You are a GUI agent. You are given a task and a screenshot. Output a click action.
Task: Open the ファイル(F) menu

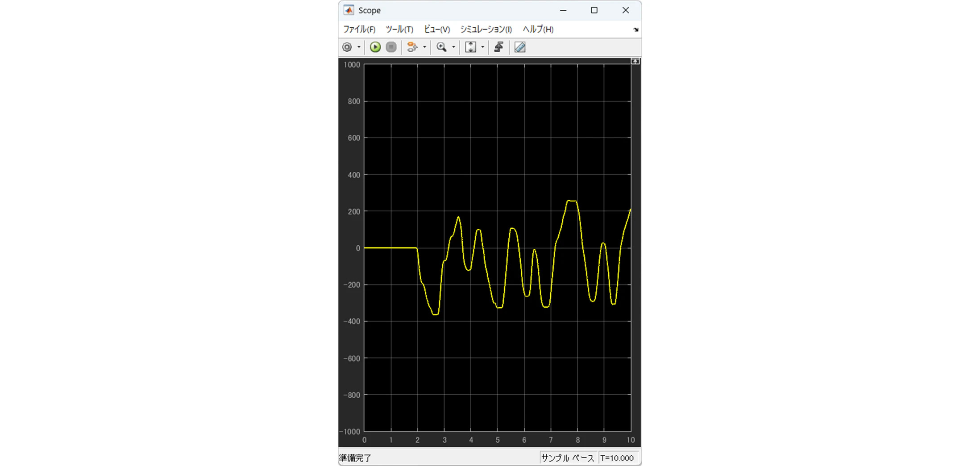click(359, 29)
